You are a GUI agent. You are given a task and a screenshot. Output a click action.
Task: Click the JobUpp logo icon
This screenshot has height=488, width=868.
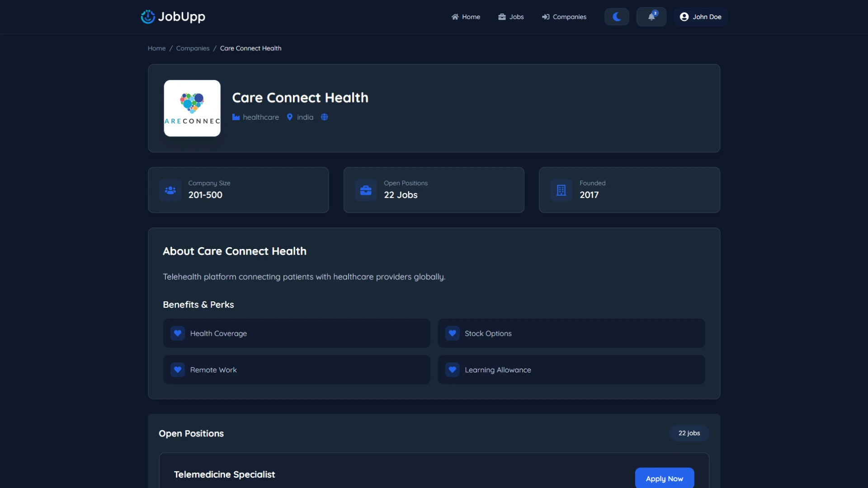click(x=148, y=17)
